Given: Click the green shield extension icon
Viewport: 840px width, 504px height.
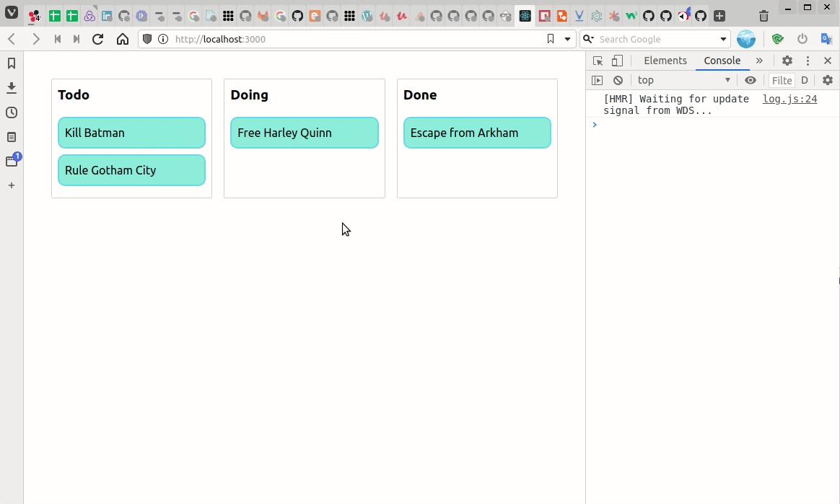Looking at the screenshot, I should pos(778,39).
